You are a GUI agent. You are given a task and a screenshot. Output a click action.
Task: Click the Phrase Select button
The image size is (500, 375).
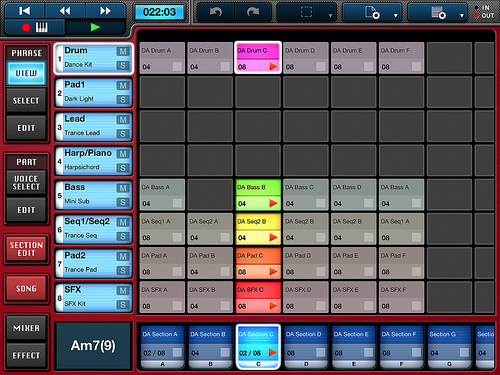point(26,101)
